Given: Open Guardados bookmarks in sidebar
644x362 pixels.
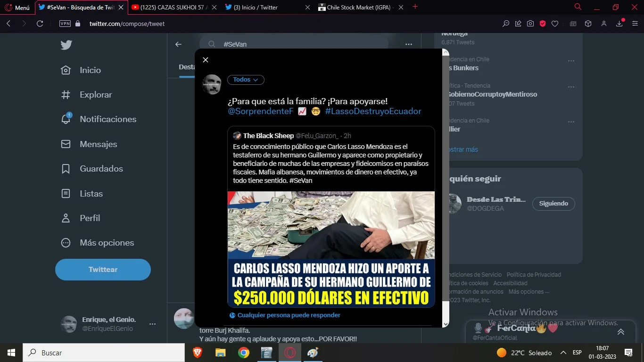Looking at the screenshot, I should (x=91, y=169).
